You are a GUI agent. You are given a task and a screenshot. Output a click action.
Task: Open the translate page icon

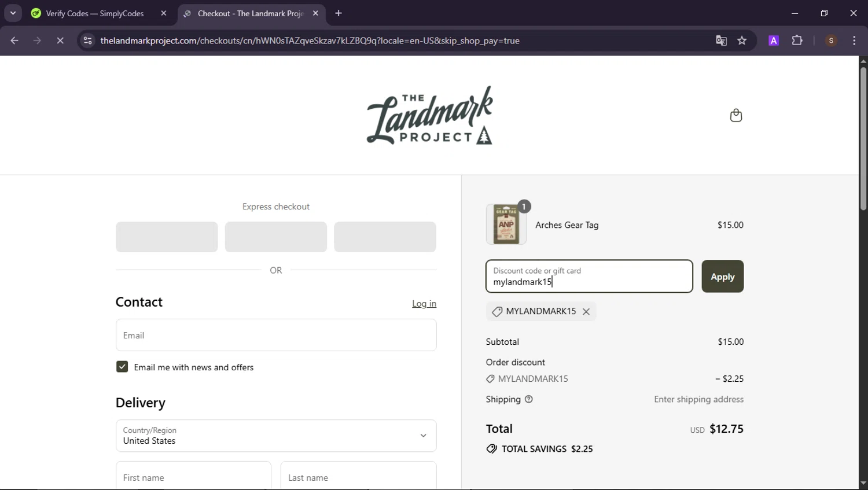click(x=721, y=40)
